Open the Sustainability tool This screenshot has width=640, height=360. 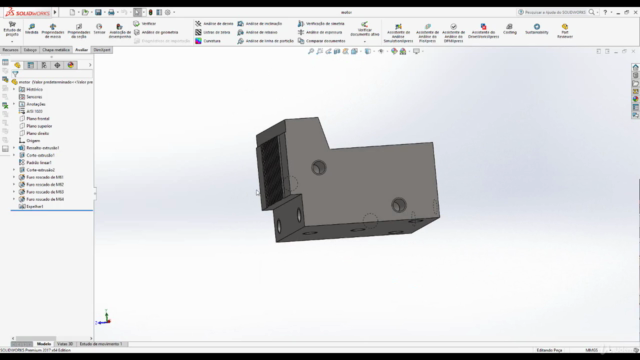click(537, 29)
